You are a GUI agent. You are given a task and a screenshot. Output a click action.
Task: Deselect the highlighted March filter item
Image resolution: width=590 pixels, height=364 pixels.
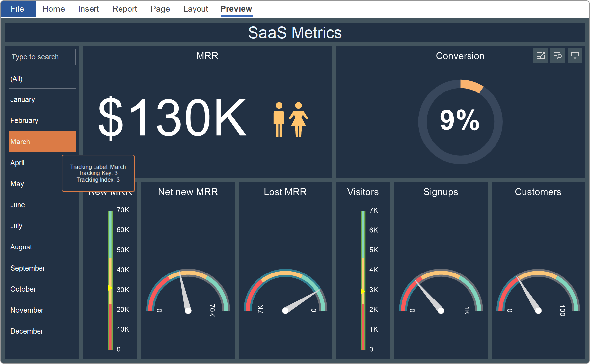42,142
